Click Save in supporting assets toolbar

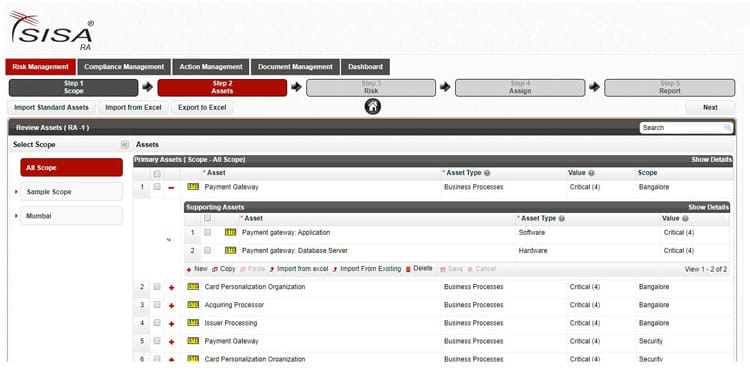pos(451,269)
